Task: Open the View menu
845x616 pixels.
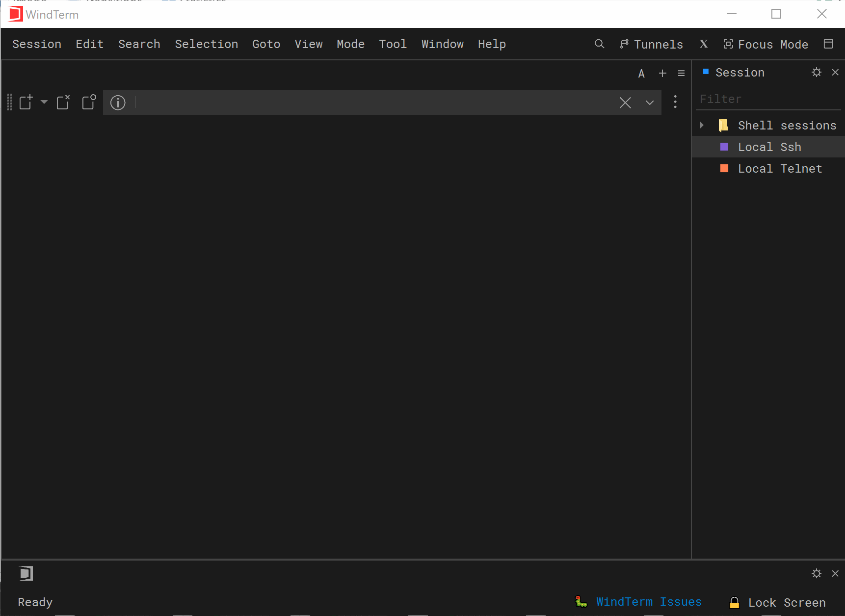Action: click(308, 44)
